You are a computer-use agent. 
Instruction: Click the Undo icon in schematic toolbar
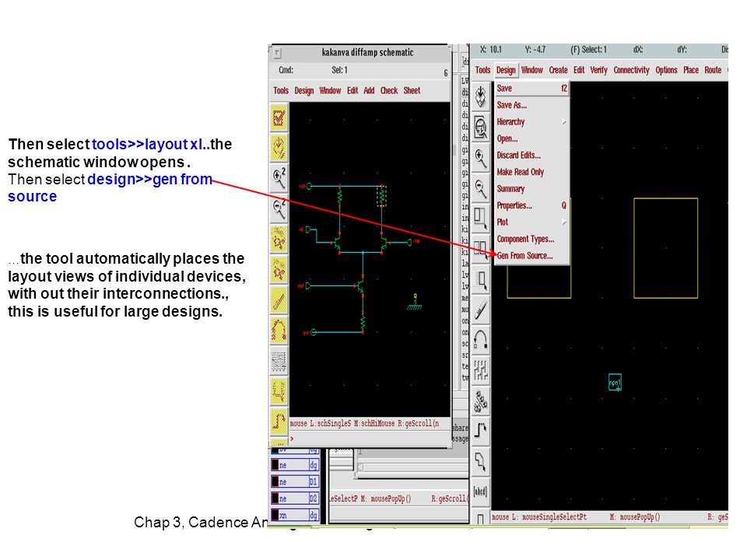(x=279, y=330)
